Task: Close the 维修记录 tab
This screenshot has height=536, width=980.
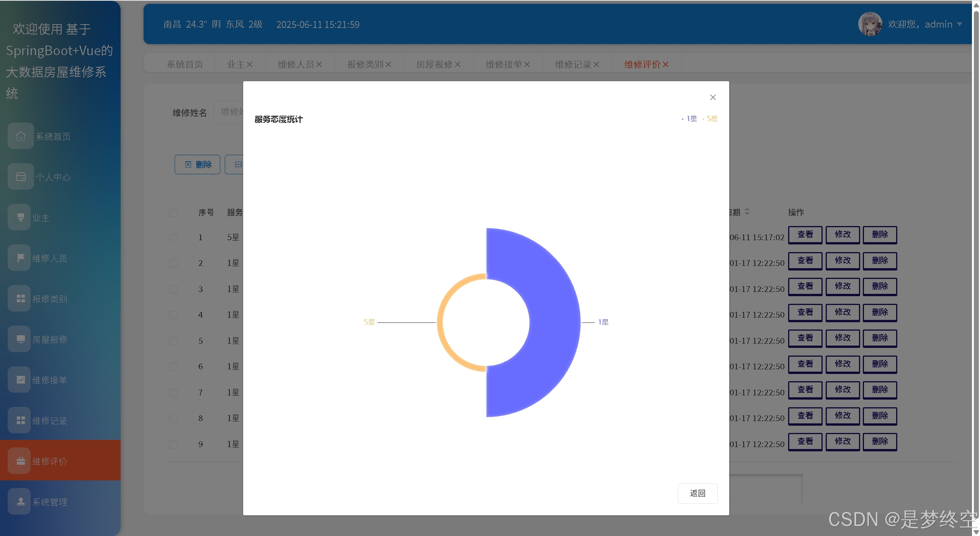Action: (x=596, y=64)
